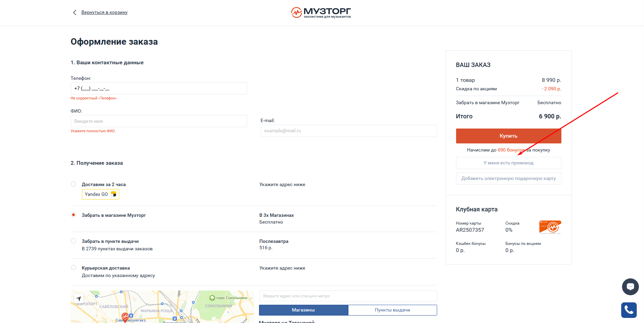Focus the E-mail input field

coord(348,131)
